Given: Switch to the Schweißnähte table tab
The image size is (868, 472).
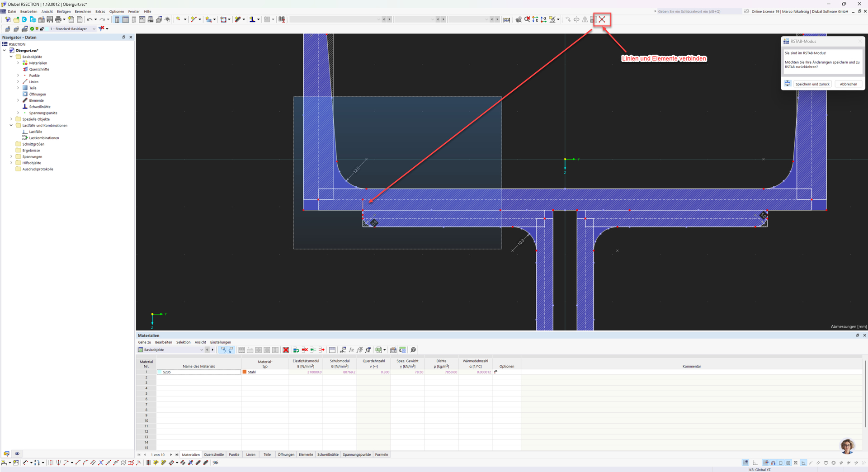Looking at the screenshot, I should pyautogui.click(x=327, y=454).
